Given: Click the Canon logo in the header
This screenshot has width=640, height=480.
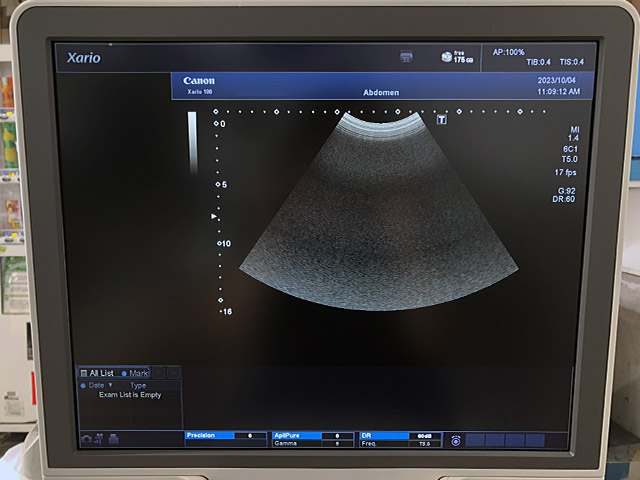Looking at the screenshot, I should point(199,81).
